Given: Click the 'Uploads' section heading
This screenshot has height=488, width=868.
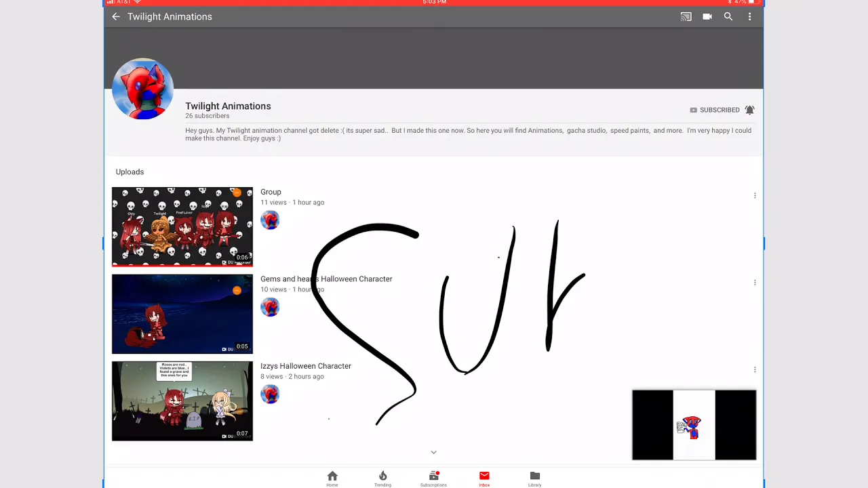Looking at the screenshot, I should point(130,172).
